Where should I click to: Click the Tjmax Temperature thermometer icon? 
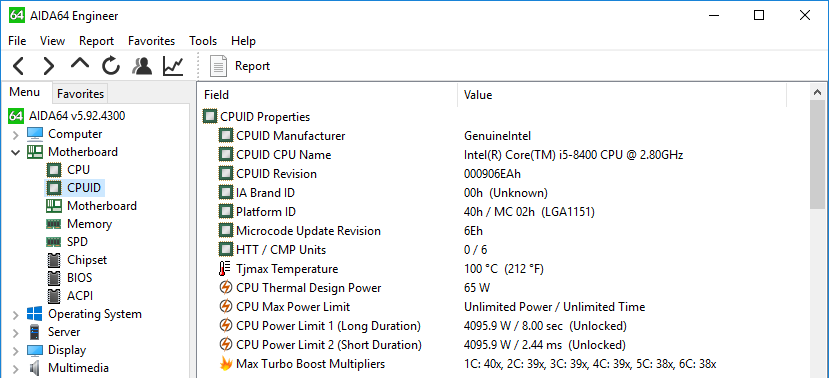pos(225,269)
